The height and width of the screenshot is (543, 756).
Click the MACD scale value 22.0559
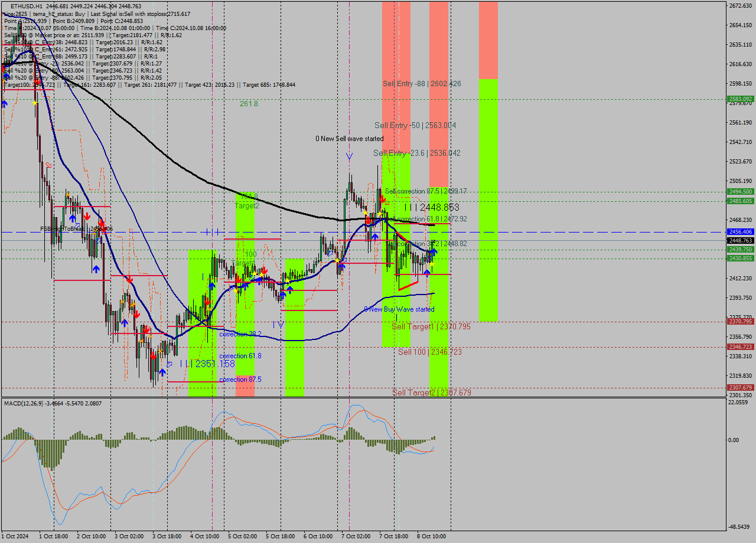[739, 403]
